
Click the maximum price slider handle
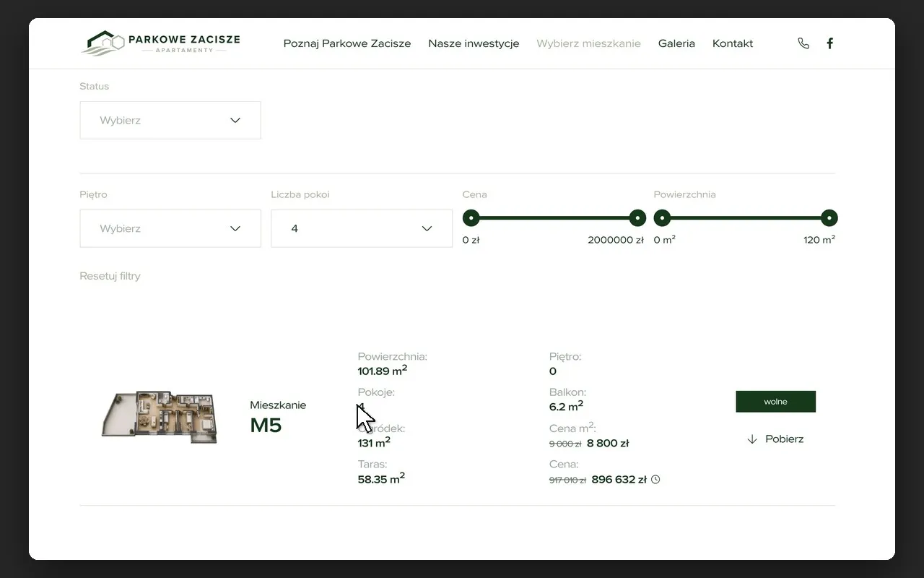pyautogui.click(x=637, y=217)
